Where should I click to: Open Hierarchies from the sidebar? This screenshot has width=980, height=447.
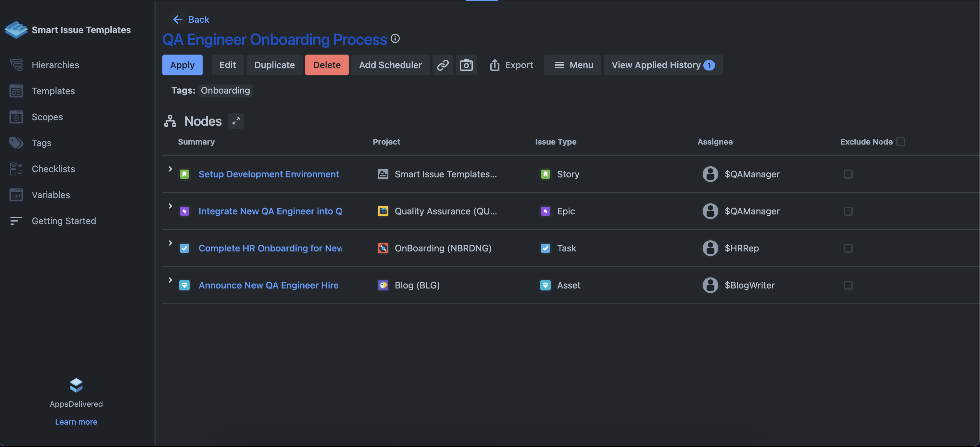[55, 65]
